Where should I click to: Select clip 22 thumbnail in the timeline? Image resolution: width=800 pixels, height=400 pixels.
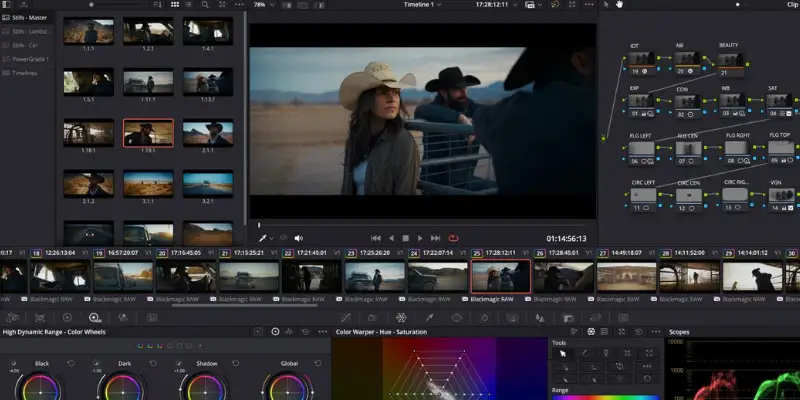[311, 277]
